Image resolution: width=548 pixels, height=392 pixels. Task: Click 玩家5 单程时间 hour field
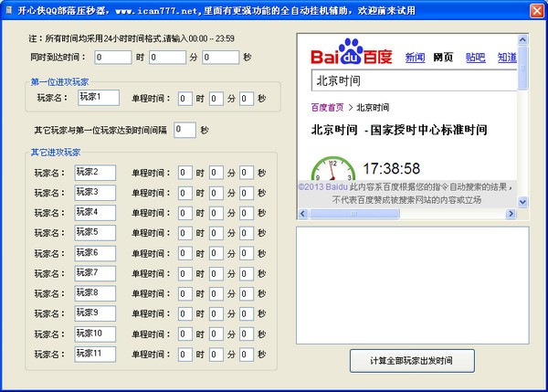184,233
